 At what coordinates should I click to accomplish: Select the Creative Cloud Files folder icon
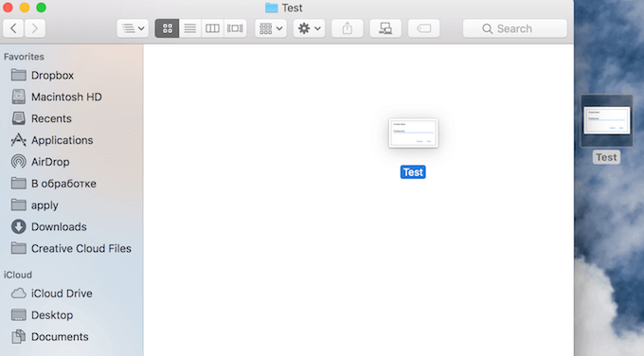click(x=19, y=248)
